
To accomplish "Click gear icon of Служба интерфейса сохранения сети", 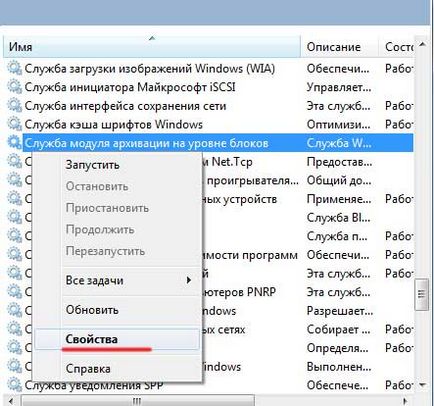I will tap(14, 106).
